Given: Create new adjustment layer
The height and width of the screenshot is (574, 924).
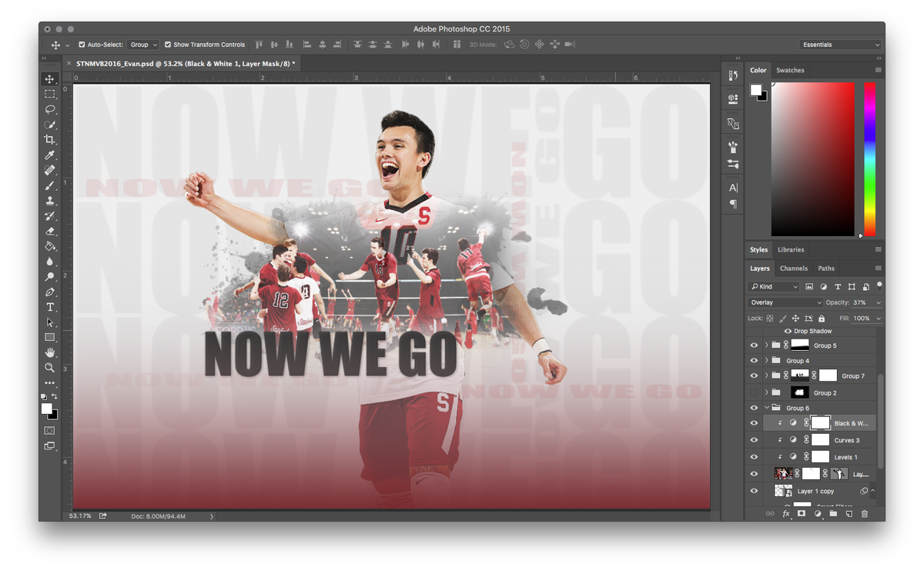Looking at the screenshot, I should [818, 513].
